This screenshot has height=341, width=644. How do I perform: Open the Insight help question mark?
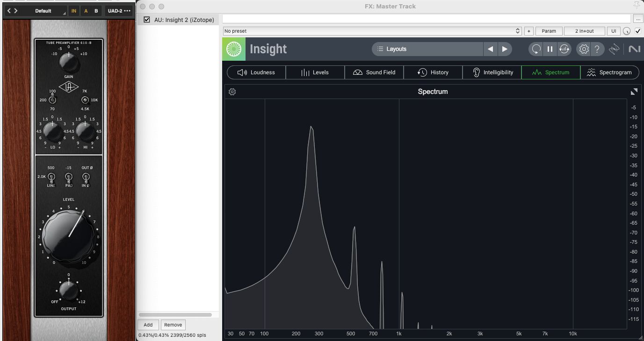(597, 49)
